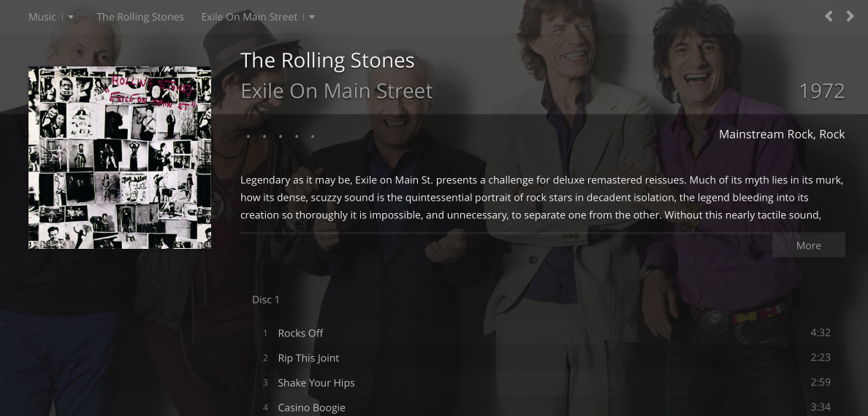Click the Exile On Main Street breadcrumb
The width and height of the screenshot is (868, 416).
(249, 17)
